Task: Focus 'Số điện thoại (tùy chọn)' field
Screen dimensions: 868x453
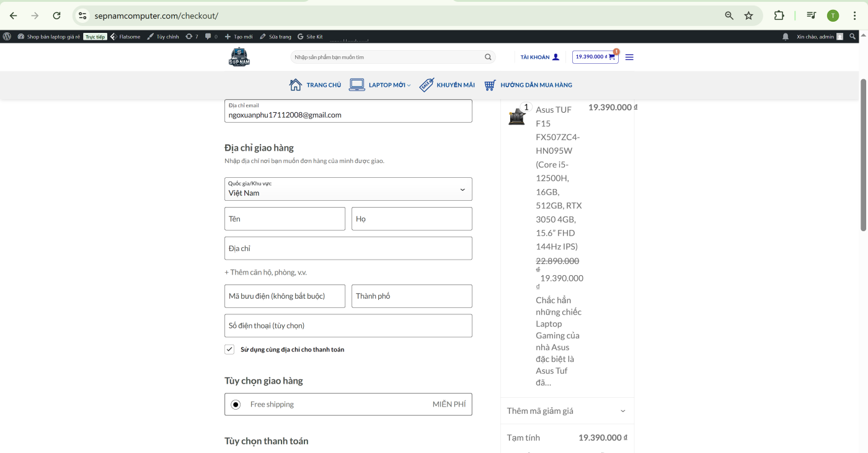Action: coord(348,326)
